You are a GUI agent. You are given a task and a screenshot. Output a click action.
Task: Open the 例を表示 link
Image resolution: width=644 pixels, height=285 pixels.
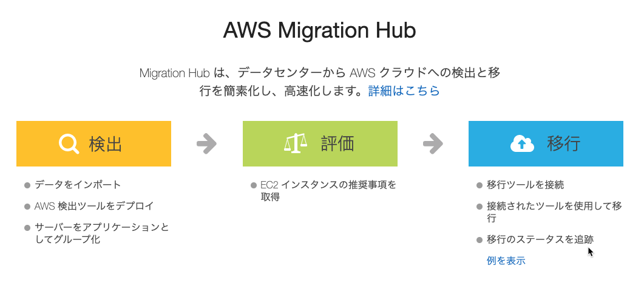click(506, 261)
